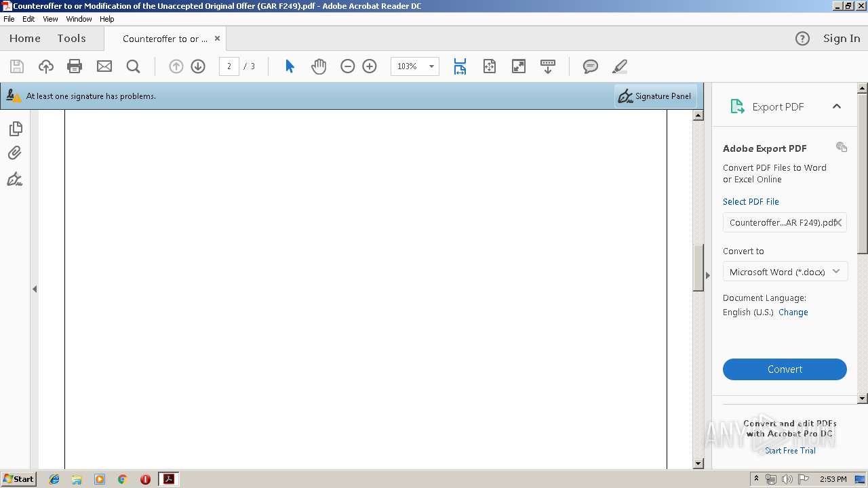Open the Read mode download icon
Viewport: 868px width, 488px height.
pyautogui.click(x=548, y=66)
